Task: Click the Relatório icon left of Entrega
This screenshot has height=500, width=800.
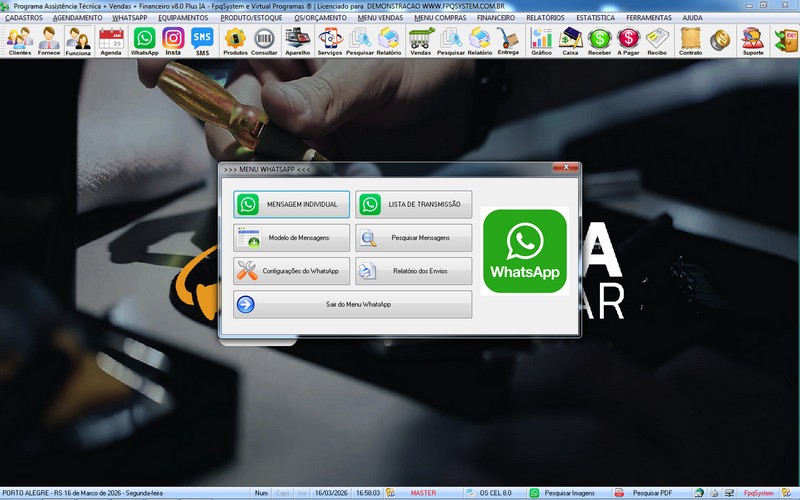Action: [x=480, y=41]
